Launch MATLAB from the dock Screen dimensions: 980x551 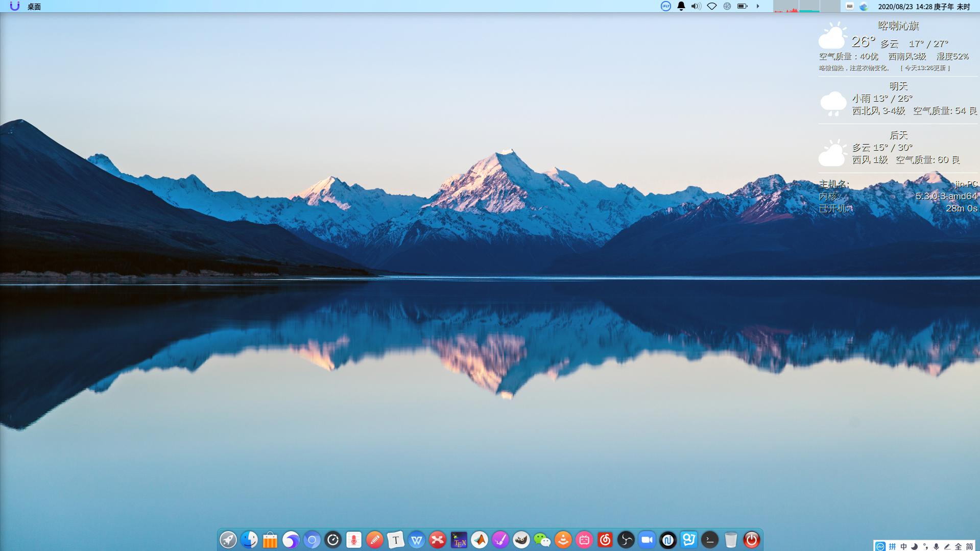click(480, 540)
